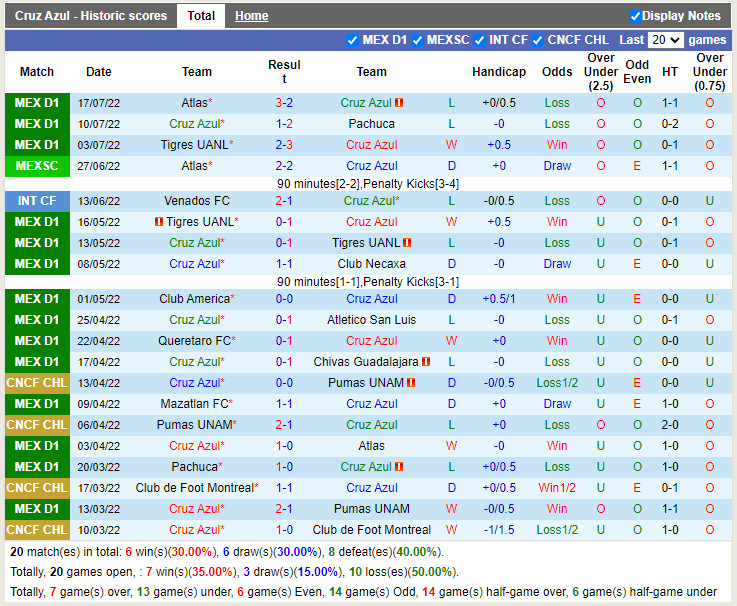This screenshot has width=737, height=606.
Task: Open the Last 20 games dropdown
Action: pos(665,40)
